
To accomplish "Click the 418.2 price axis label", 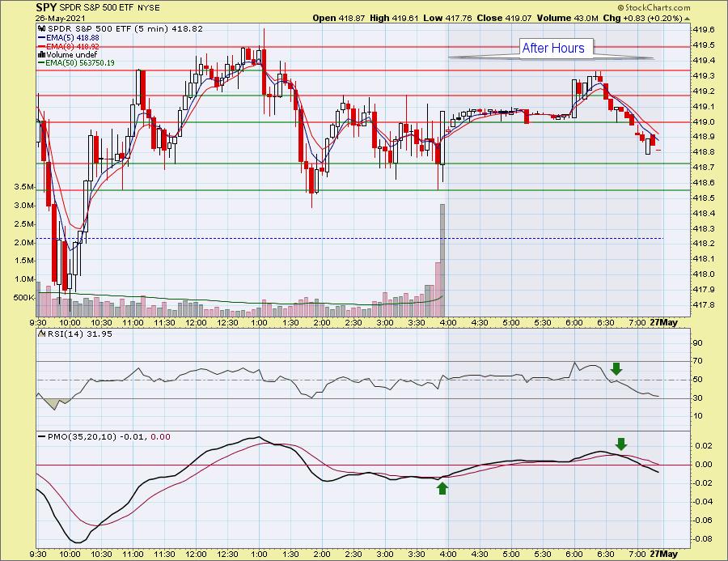I will coord(704,244).
